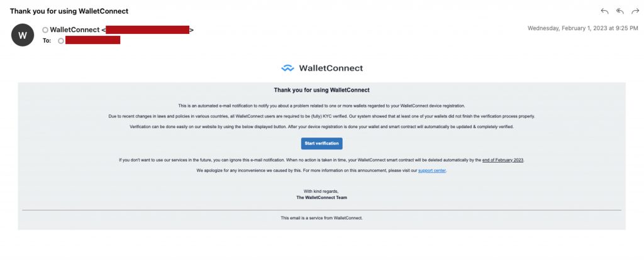
Task: Open the support center link
Action: [x=432, y=170]
